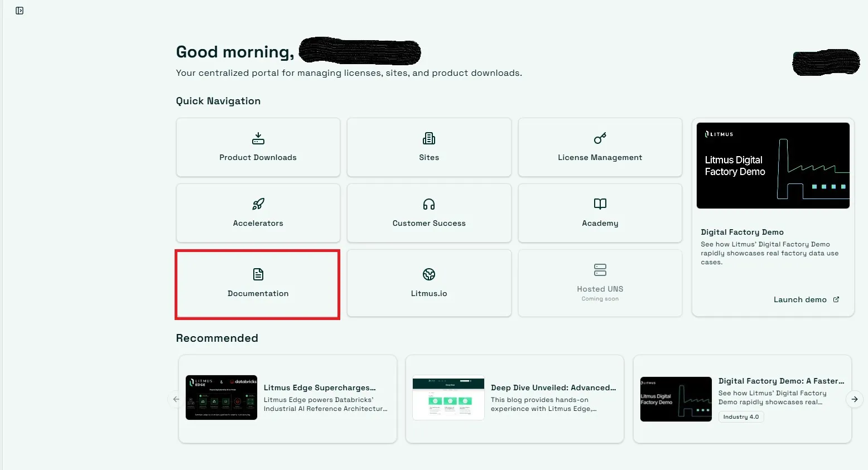
Task: Open the Litmus Edge Databricks article thumbnail
Action: tap(221, 398)
